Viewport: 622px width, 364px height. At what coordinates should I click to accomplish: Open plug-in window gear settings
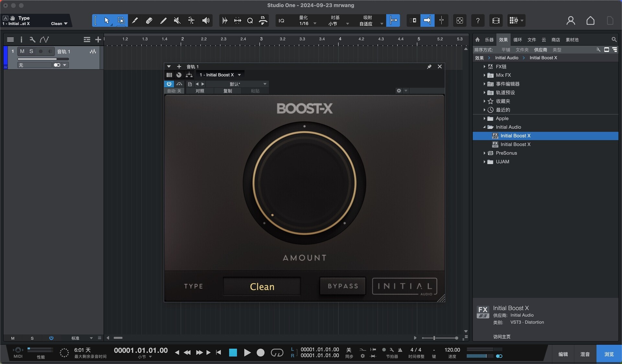(399, 91)
